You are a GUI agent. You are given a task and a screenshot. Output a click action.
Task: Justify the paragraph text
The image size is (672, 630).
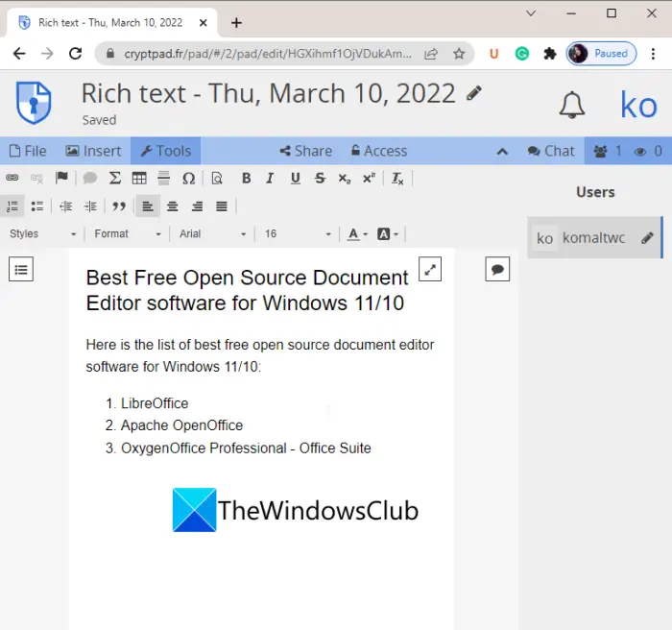222,206
